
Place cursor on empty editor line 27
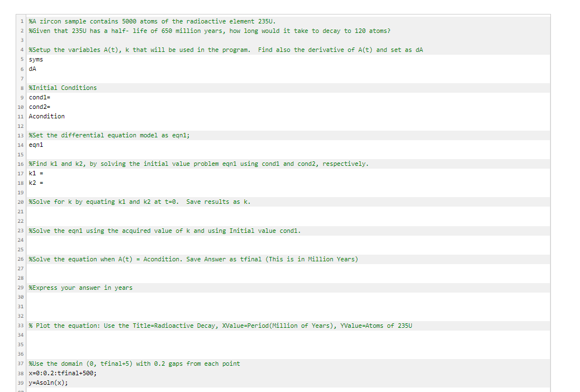tap(288, 269)
